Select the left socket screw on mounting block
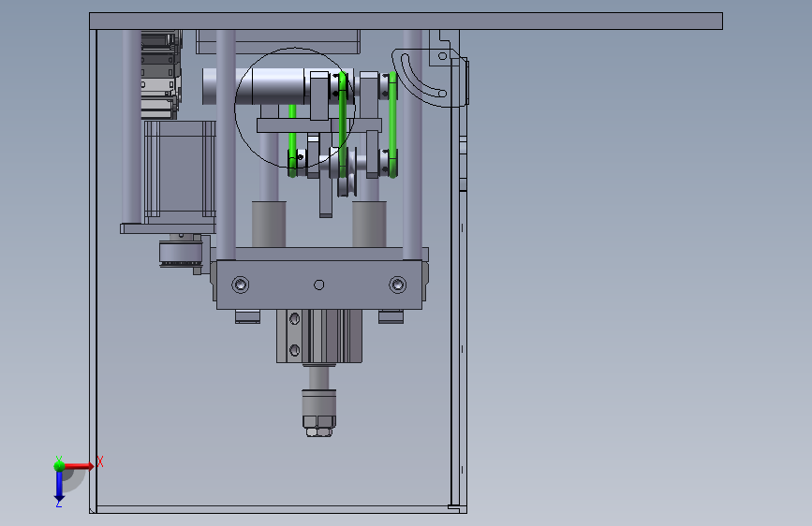 pyautogui.click(x=241, y=285)
